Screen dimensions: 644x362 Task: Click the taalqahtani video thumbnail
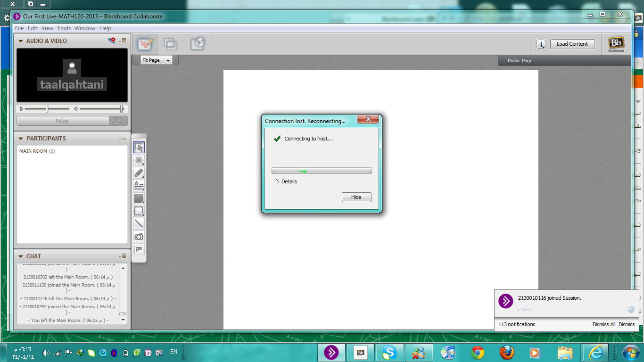[x=72, y=75]
